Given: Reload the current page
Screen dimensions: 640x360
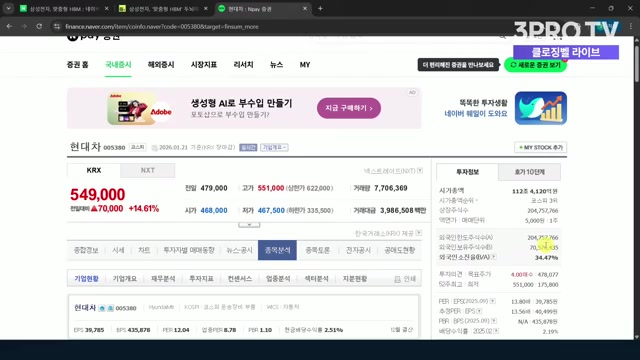Looking at the screenshot, I should coord(39,27).
